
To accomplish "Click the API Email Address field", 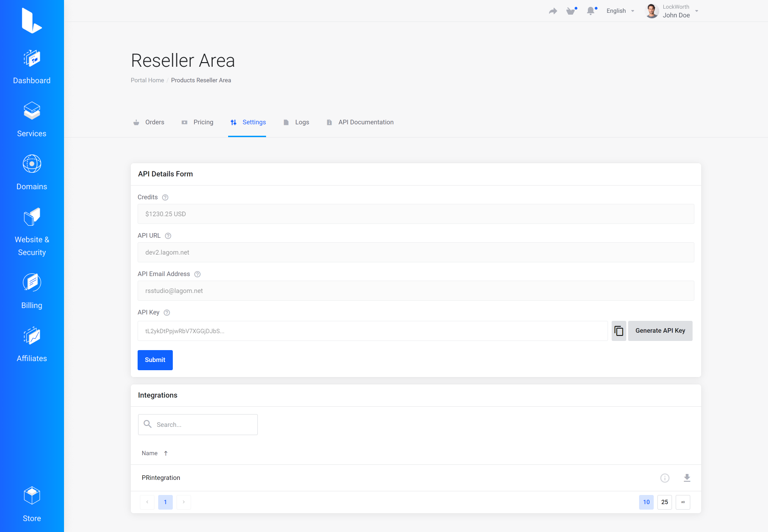I will point(416,291).
